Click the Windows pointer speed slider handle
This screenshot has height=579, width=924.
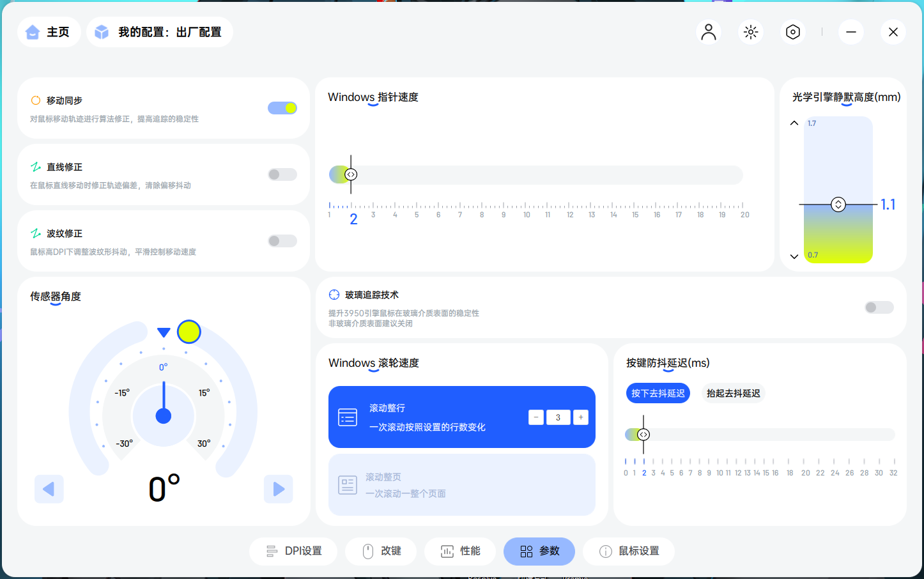351,174
